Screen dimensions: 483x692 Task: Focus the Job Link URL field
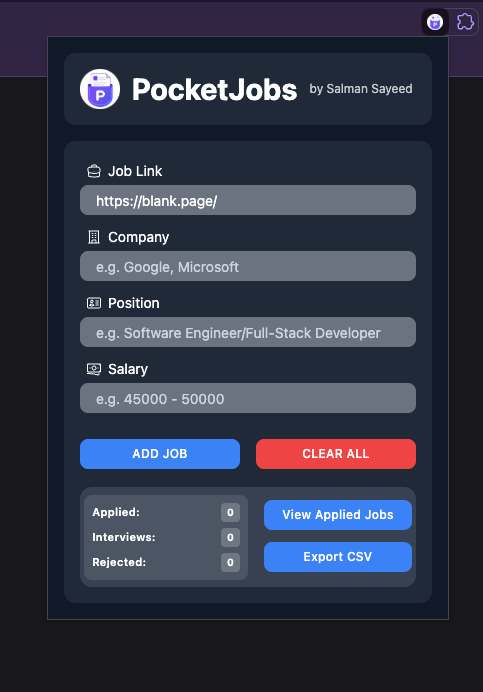(x=248, y=200)
